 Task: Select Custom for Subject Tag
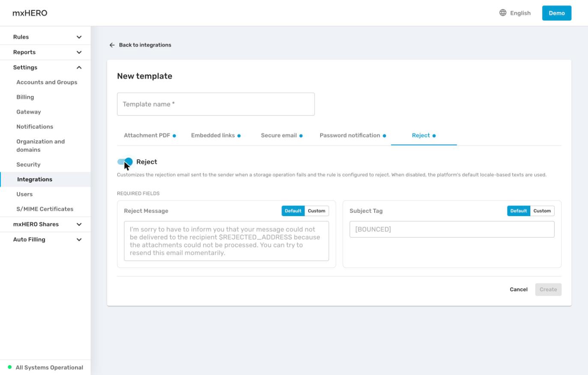[x=542, y=211]
